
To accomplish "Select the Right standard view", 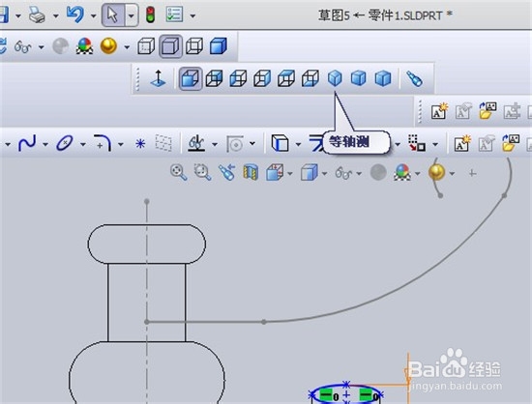I will coord(262,78).
